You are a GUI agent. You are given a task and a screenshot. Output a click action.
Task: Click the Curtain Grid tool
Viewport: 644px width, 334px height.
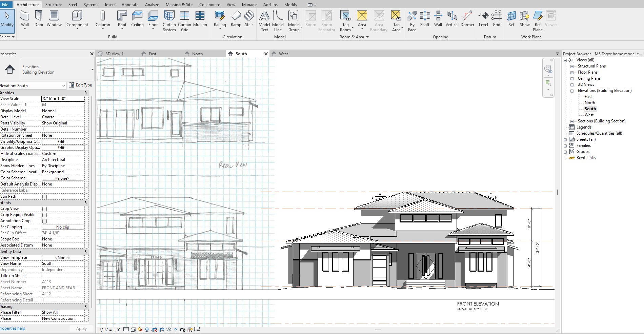pos(184,21)
